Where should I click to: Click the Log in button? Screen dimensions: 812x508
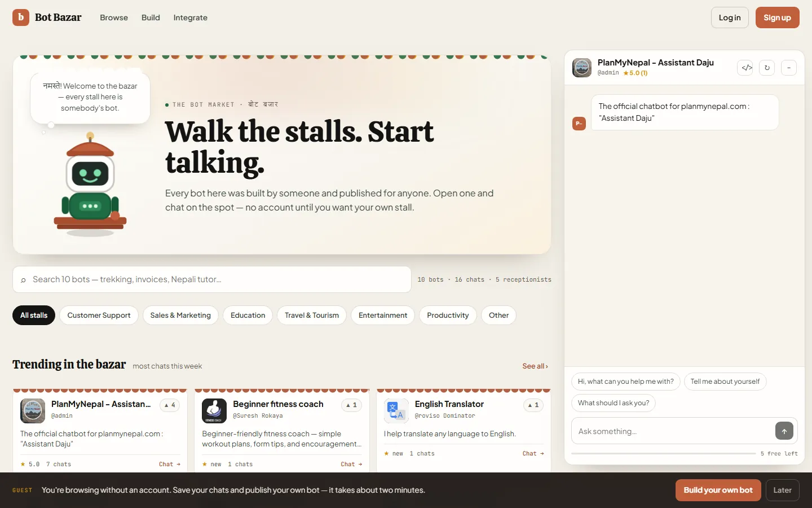pyautogui.click(x=730, y=17)
